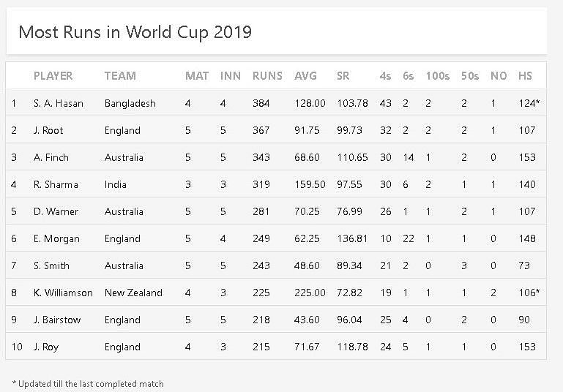
Task: Sort by AVG column header
Action: (x=305, y=76)
